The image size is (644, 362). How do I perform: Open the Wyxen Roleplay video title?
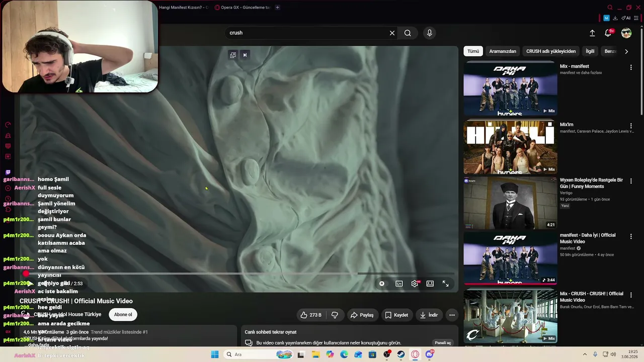pyautogui.click(x=591, y=183)
